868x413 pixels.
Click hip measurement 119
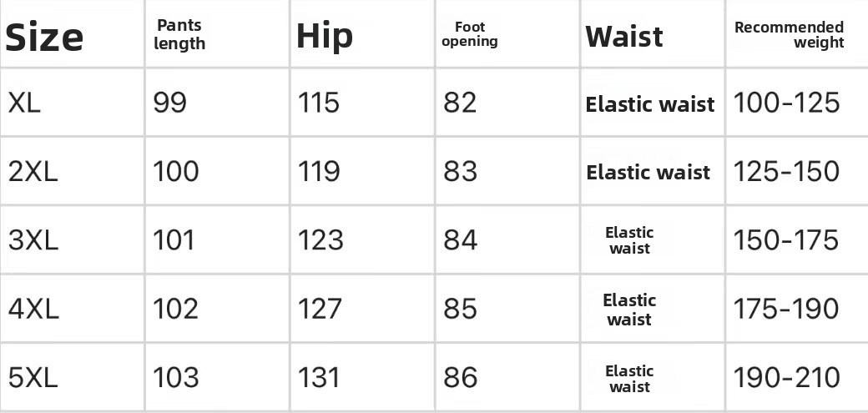pyautogui.click(x=319, y=172)
